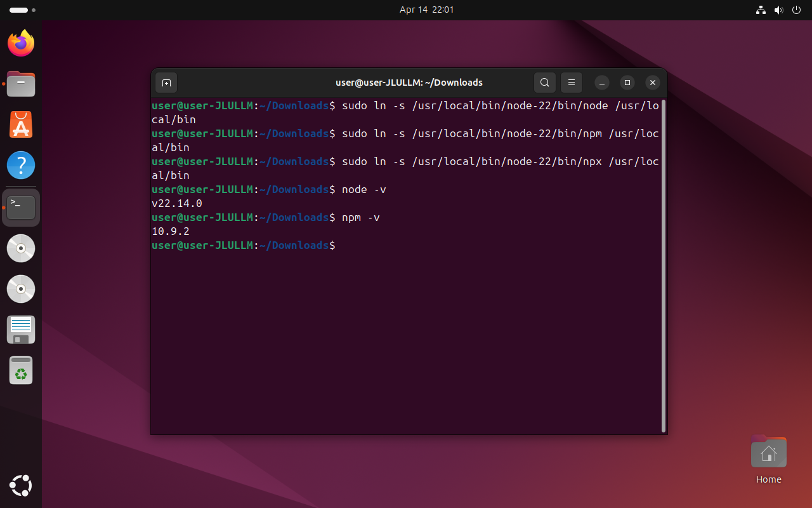Open the Home folder on the desktop
The height and width of the screenshot is (508, 812).
[768, 451]
